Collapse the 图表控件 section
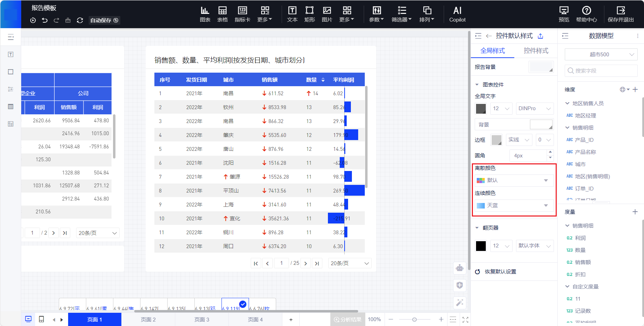 pyautogui.click(x=477, y=84)
